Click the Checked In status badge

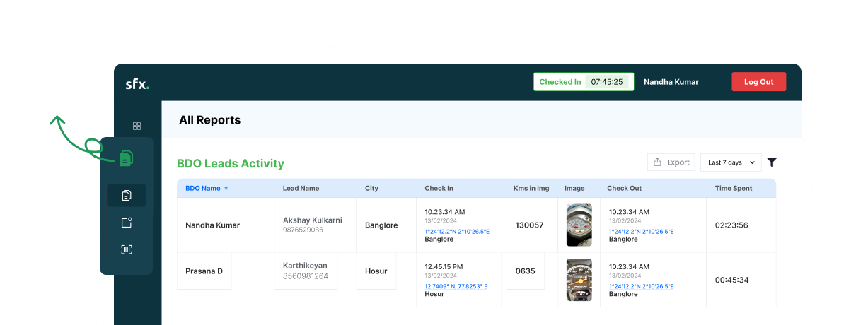coord(584,82)
